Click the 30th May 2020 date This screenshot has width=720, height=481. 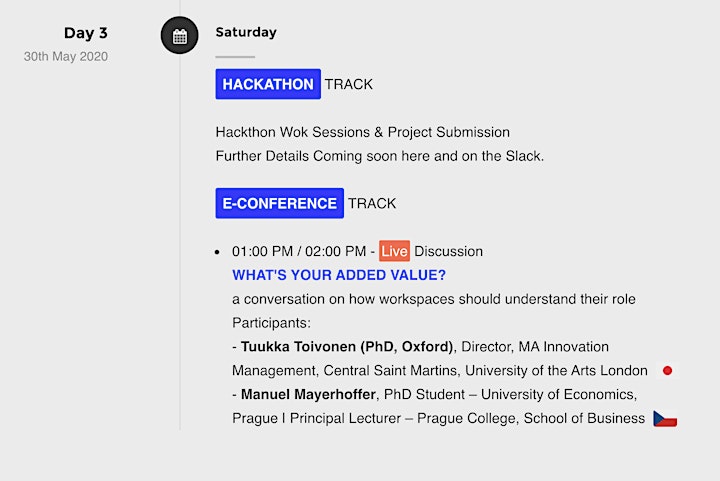(x=66, y=56)
